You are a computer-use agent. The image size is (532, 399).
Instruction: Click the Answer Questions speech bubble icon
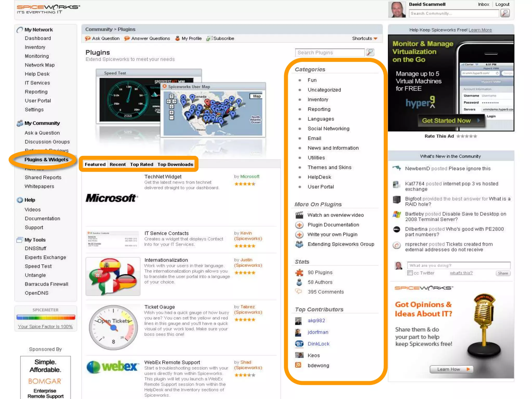127,38
